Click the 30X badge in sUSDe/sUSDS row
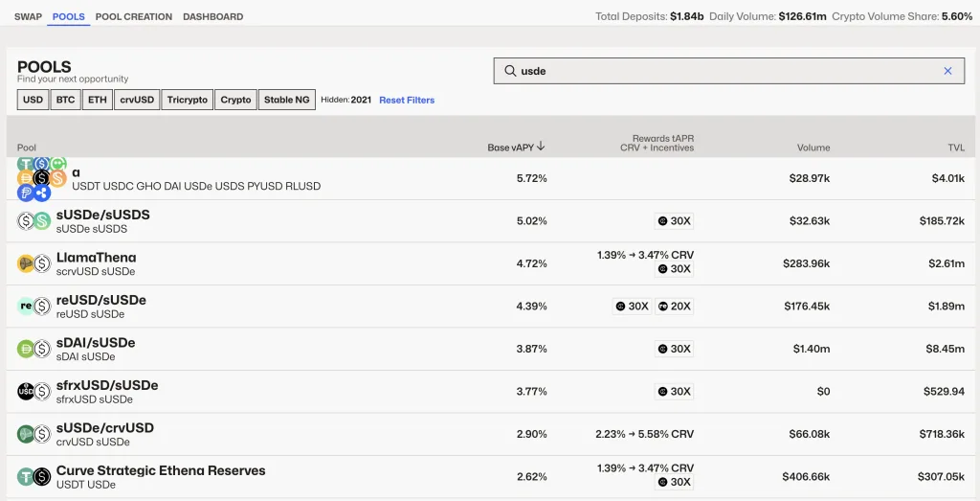The image size is (980, 501). pyautogui.click(x=675, y=220)
